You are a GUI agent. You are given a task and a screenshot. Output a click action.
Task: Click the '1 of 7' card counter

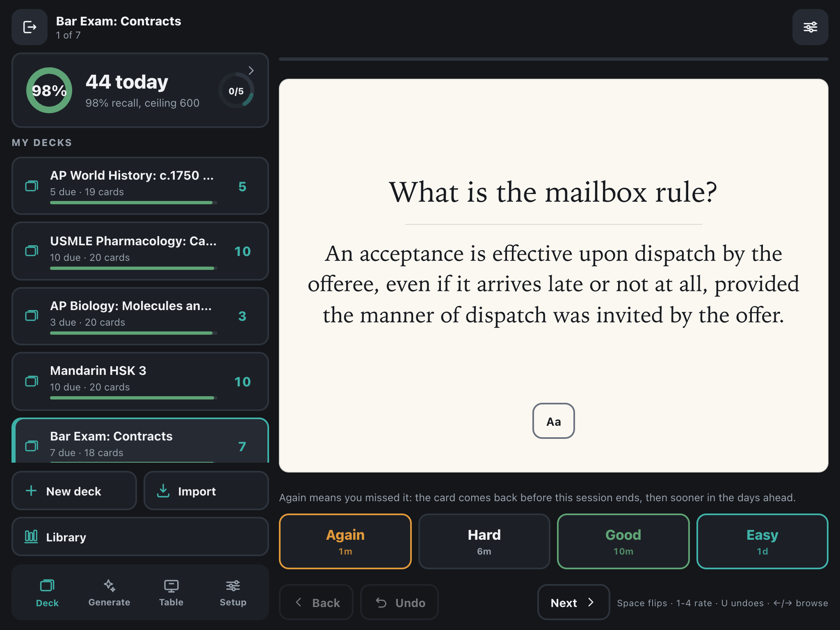click(x=68, y=35)
